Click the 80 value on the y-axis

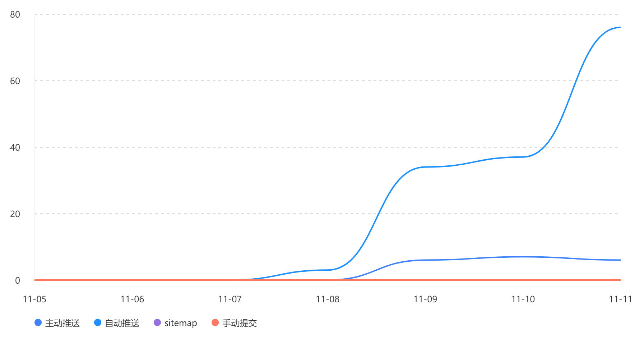[15, 15]
